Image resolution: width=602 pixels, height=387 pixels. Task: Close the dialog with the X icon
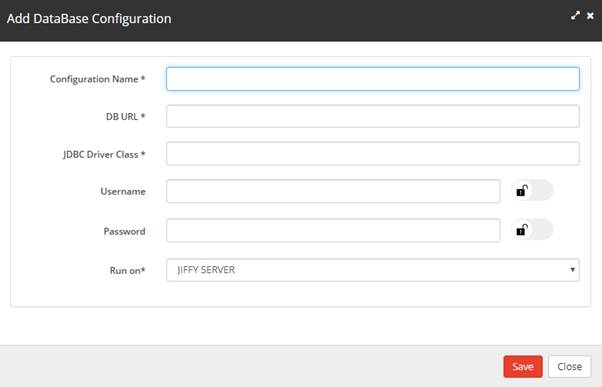(590, 16)
